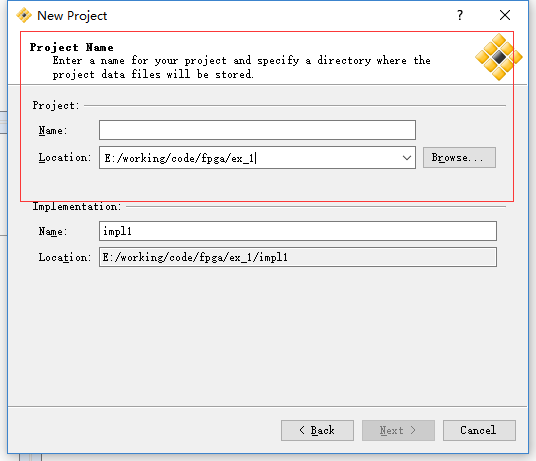Close the New Project dialog window

pyautogui.click(x=505, y=15)
